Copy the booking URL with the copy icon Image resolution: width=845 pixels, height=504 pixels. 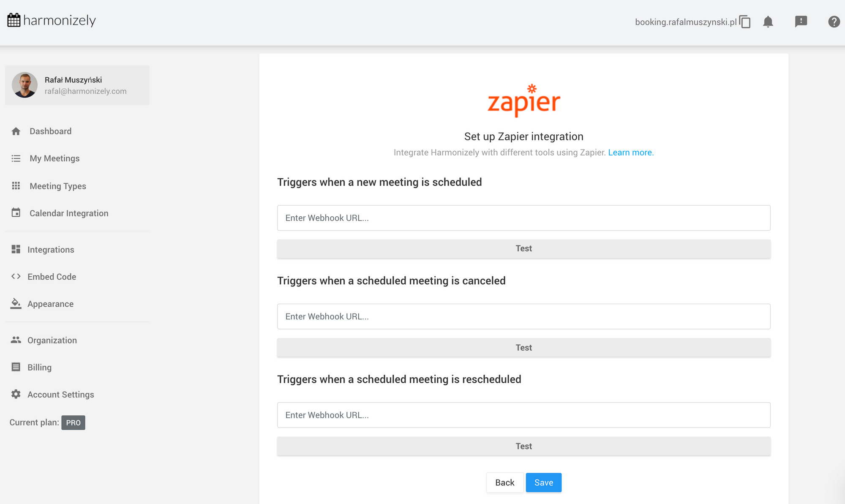point(745,22)
